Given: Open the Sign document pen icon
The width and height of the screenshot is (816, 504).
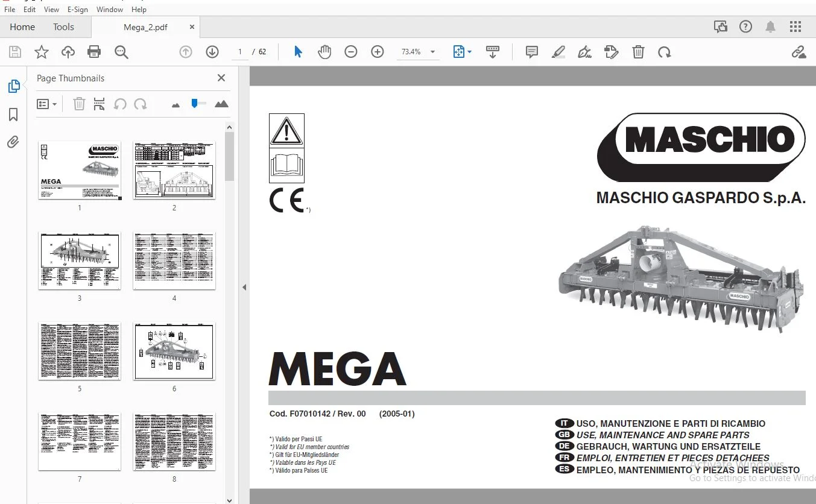Looking at the screenshot, I should coord(584,52).
